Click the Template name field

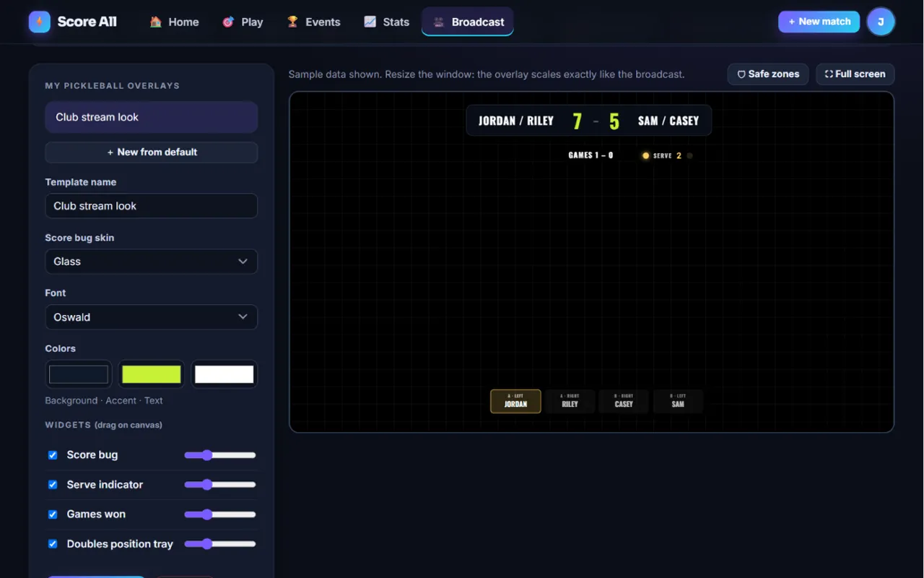(x=152, y=206)
